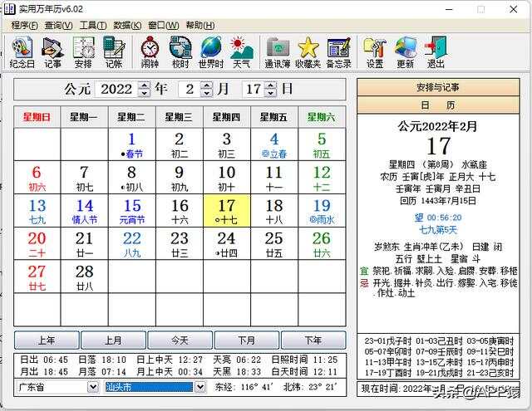Increase the year with the up arrow
The width and height of the screenshot is (532, 411).
(144, 85)
